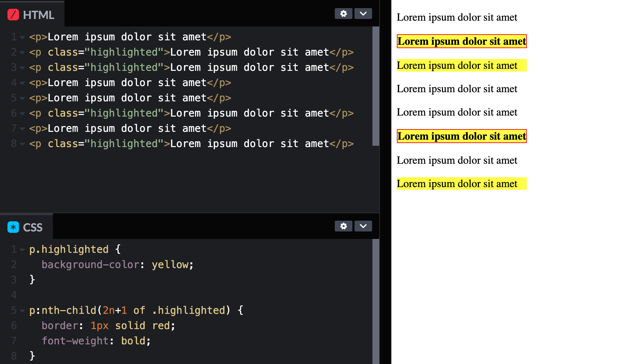Click the HTML editor vertical scrollbar

(375, 86)
